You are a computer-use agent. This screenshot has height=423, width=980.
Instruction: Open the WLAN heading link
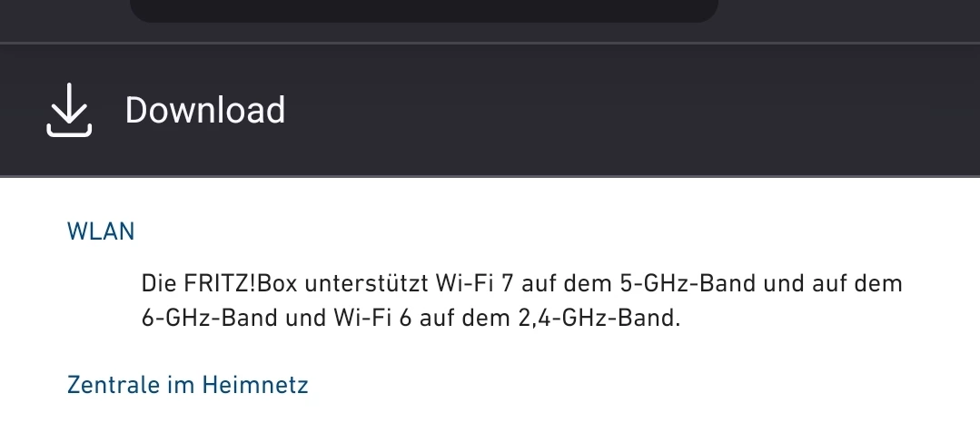pyautogui.click(x=101, y=231)
